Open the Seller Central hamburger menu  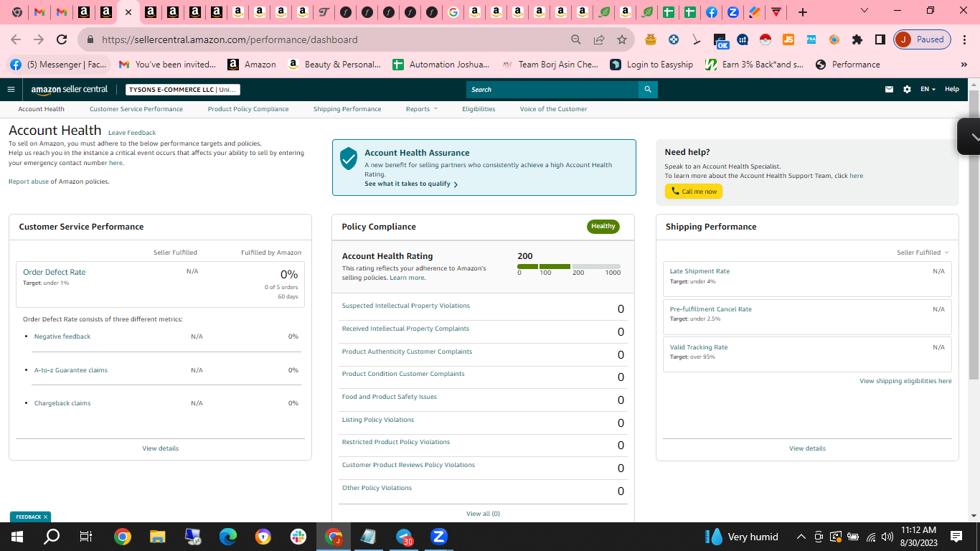tap(11, 90)
